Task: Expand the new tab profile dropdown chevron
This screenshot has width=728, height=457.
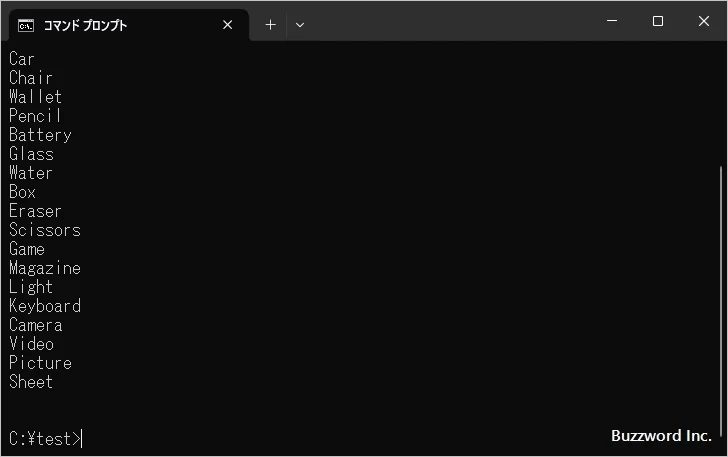Action: click(300, 25)
